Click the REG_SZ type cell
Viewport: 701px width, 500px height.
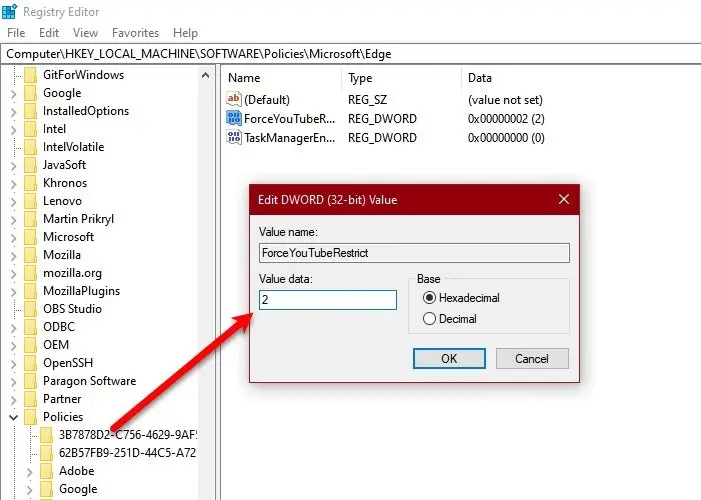367,99
